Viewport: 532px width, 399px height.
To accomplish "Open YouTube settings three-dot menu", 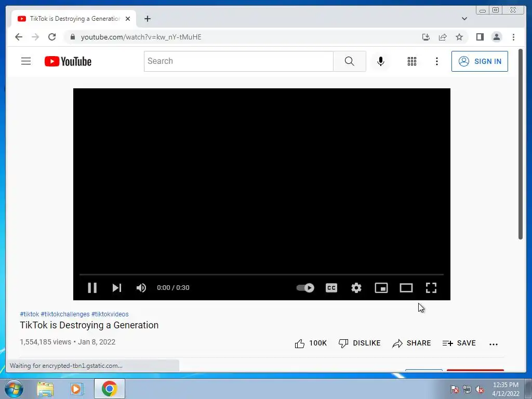I will click(x=437, y=61).
